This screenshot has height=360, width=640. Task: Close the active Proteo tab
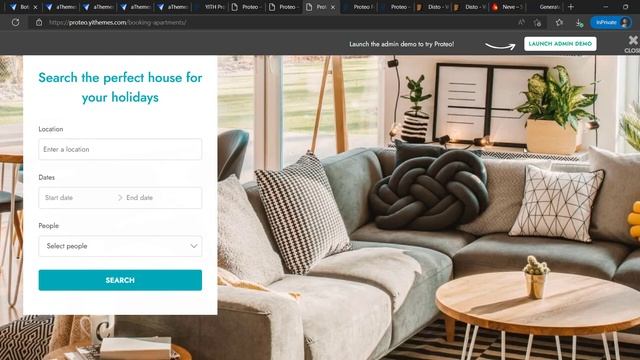click(x=333, y=7)
